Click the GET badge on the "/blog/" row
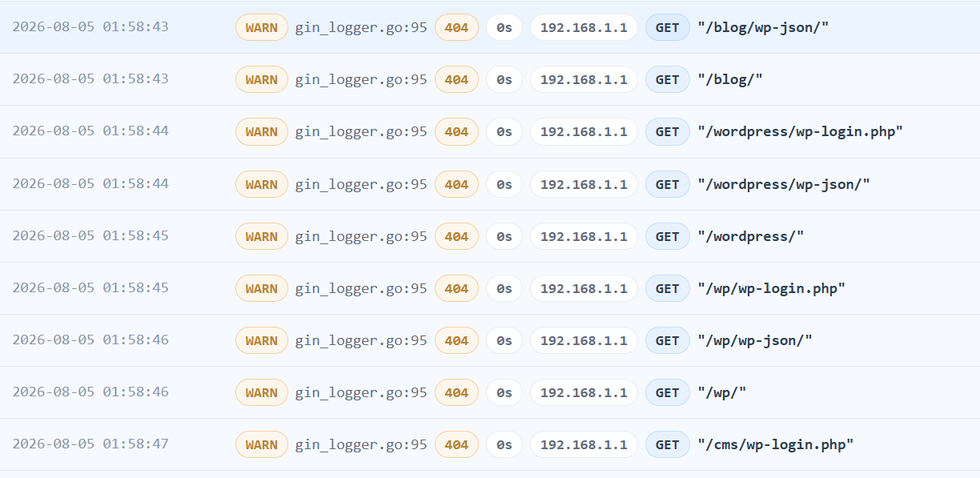Image resolution: width=980 pixels, height=478 pixels. click(667, 79)
